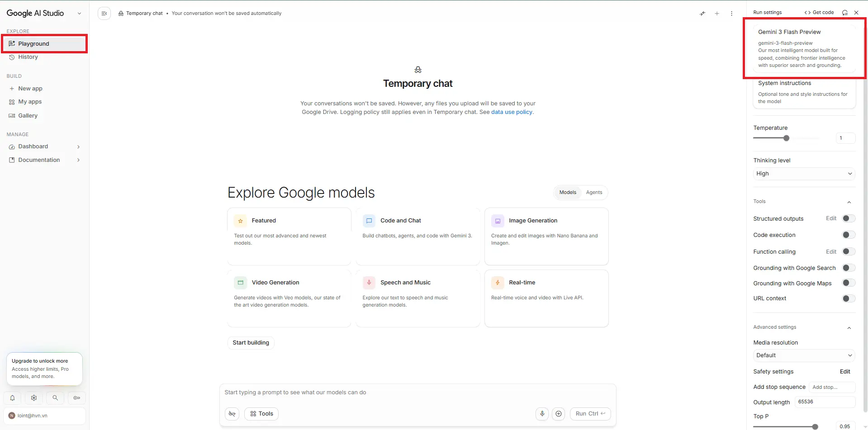Click the Start building button
Image resolution: width=868 pixels, height=430 pixels.
click(251, 343)
